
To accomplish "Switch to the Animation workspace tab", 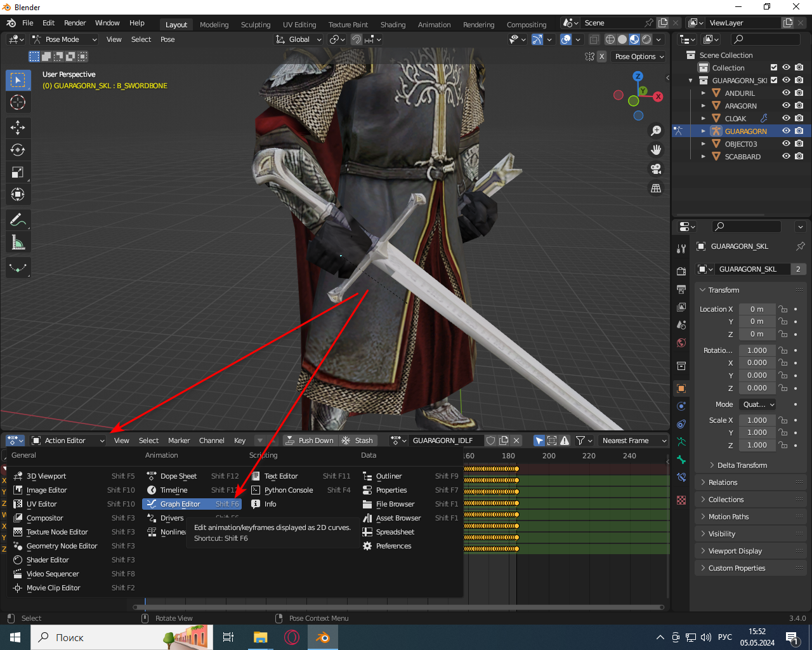I will 434,25.
